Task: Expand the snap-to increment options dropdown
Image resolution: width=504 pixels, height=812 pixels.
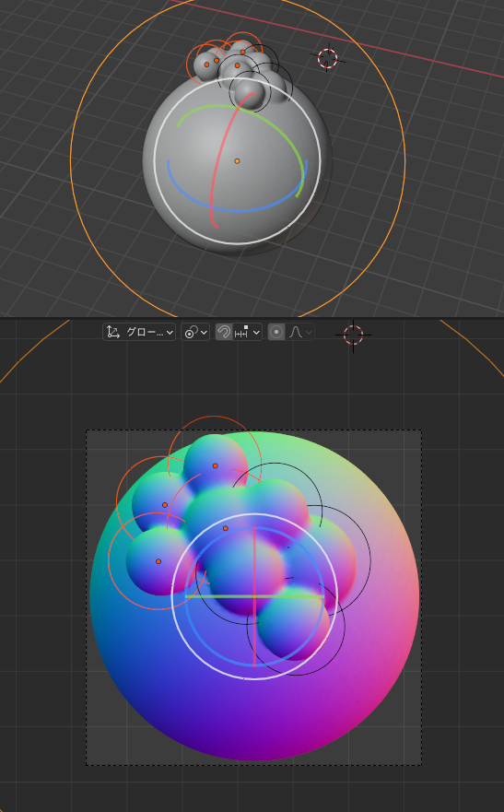Action: (x=247, y=332)
